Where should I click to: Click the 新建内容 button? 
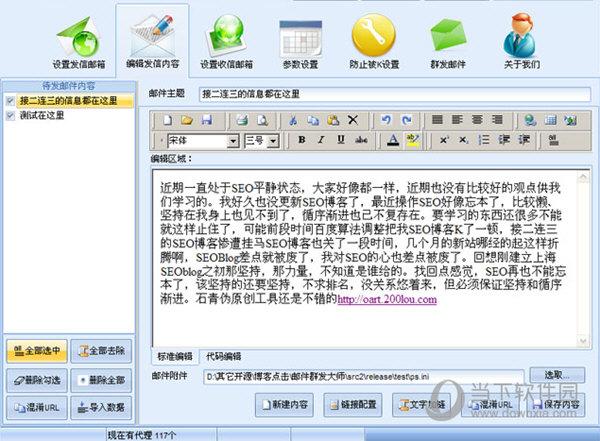[284, 405]
